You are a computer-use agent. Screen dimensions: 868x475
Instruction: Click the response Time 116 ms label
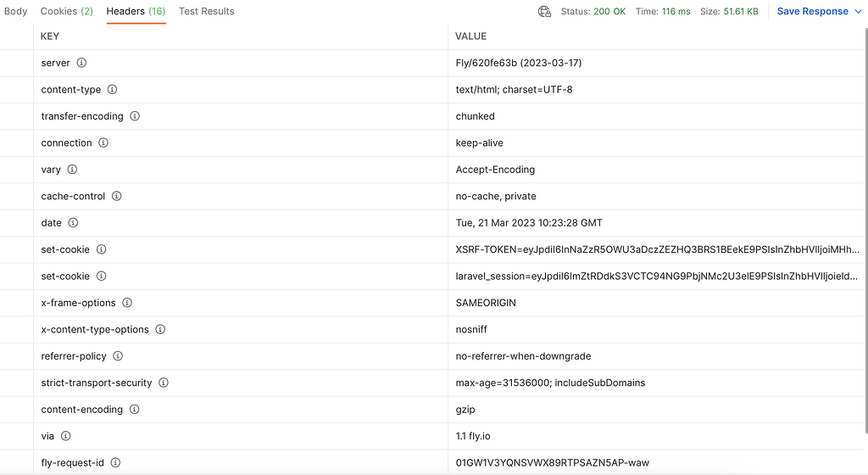click(x=663, y=12)
